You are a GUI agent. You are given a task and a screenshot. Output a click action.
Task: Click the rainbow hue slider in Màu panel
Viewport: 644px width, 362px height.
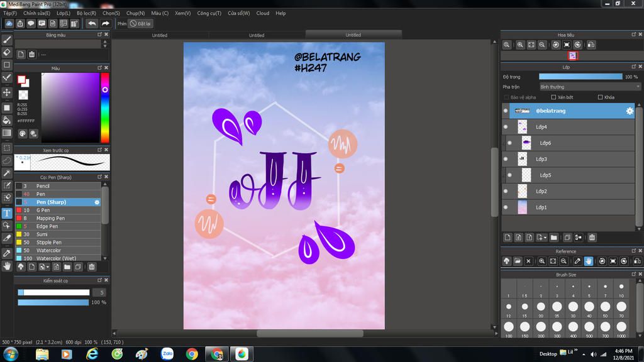pos(105,107)
